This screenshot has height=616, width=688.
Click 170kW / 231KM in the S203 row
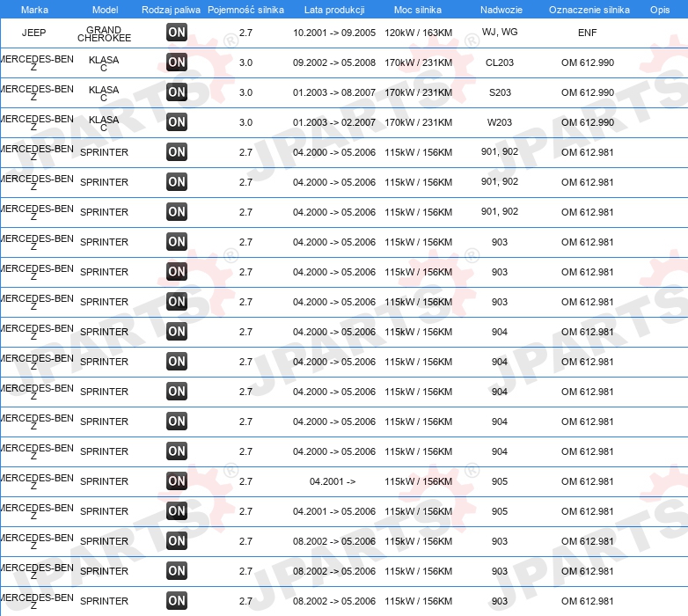point(418,92)
